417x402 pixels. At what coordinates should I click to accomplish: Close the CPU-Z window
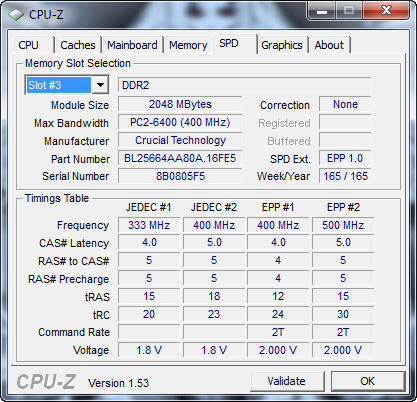(x=387, y=11)
